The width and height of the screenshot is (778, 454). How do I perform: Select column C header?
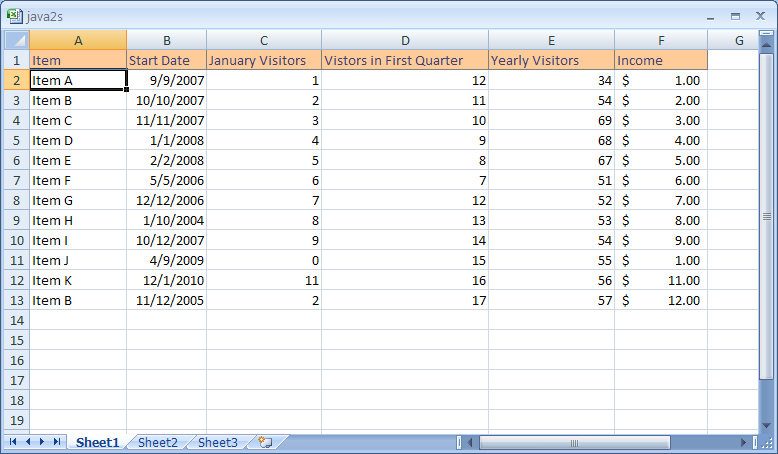264,40
